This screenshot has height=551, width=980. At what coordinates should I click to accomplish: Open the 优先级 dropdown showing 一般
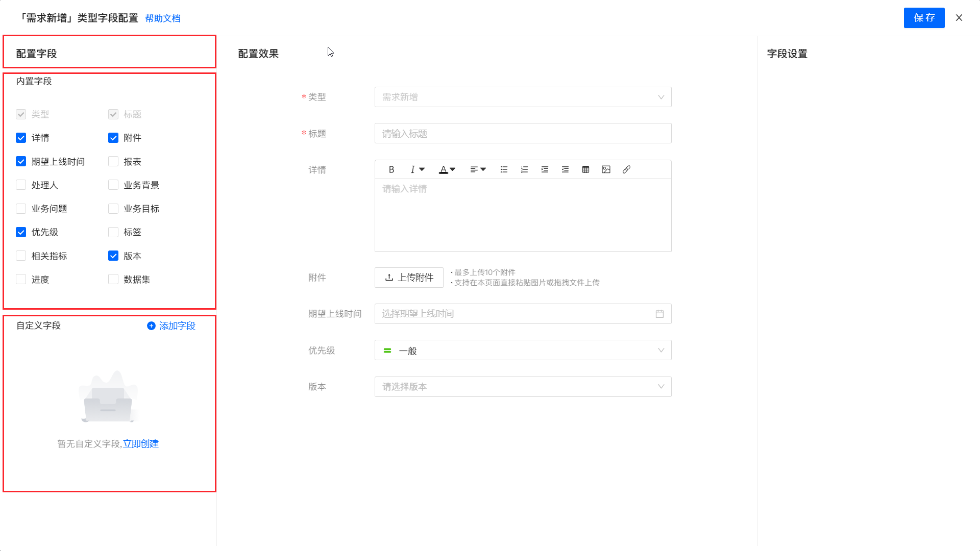tap(523, 350)
